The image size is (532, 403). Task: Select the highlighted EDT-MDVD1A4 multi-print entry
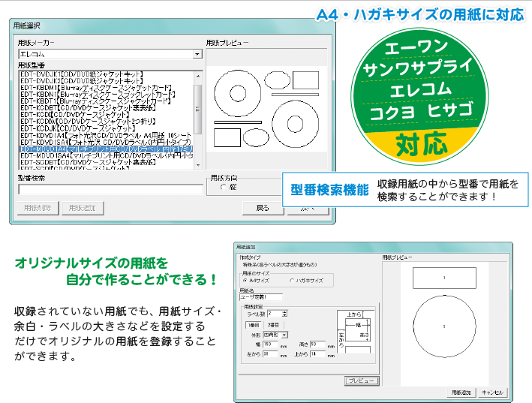point(107,149)
